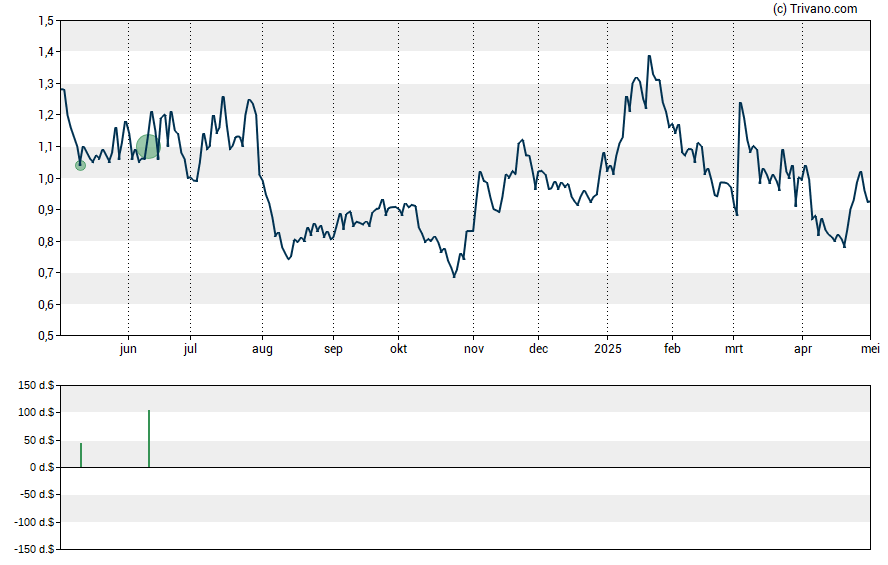Click the '1,2' price axis label
888x565 pixels.
(46, 115)
